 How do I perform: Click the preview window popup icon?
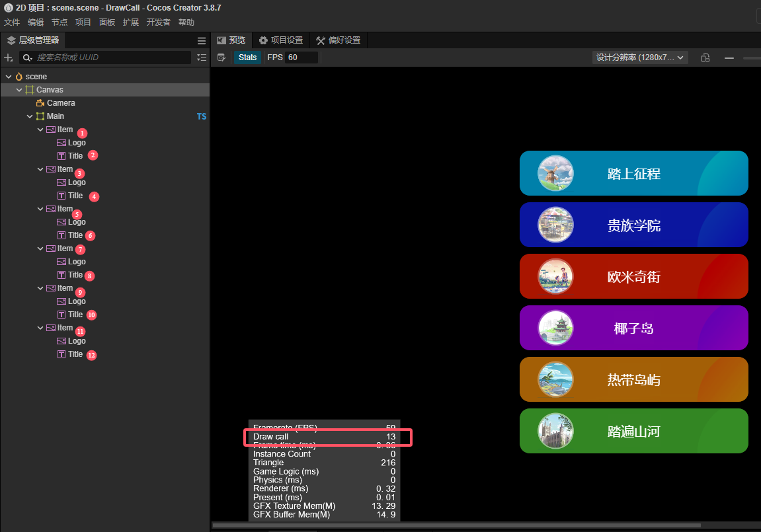[x=221, y=57]
